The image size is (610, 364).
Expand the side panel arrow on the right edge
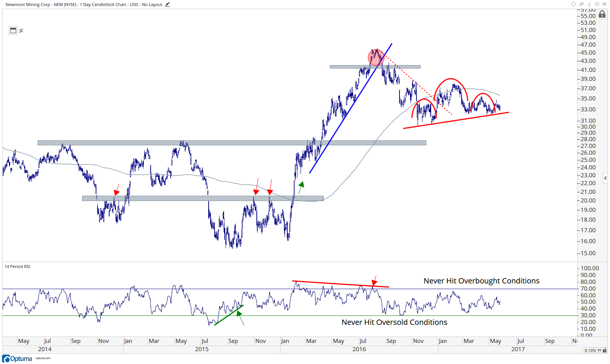click(605, 178)
